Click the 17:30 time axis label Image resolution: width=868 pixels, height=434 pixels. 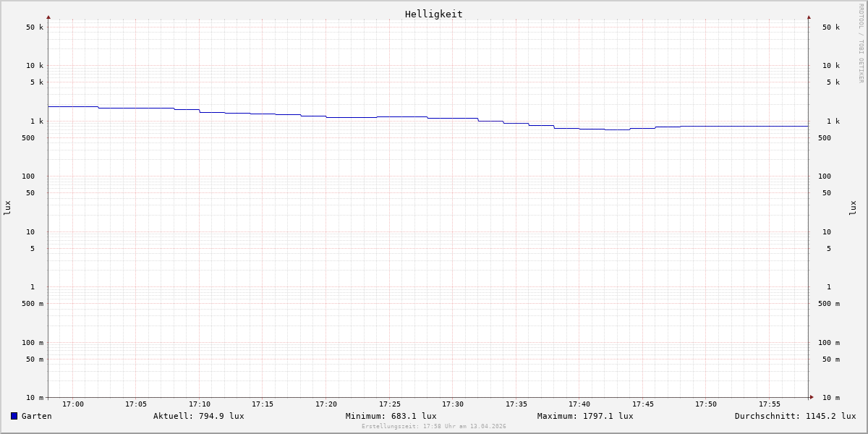pos(453,404)
